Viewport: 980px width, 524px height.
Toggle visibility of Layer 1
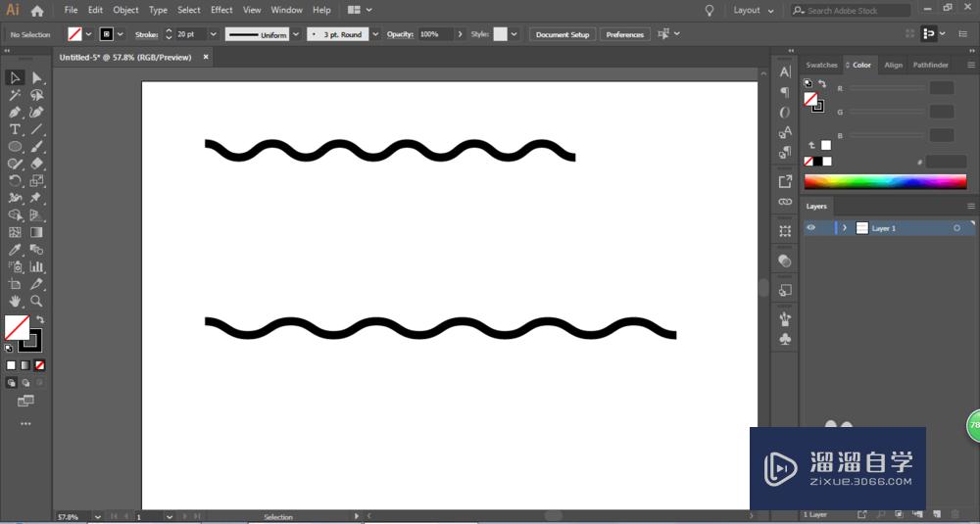[x=811, y=228]
